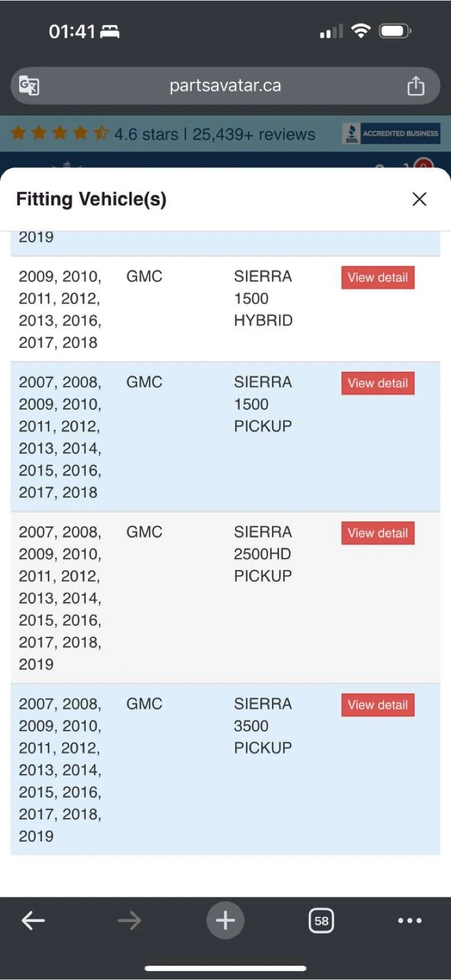This screenshot has height=980, width=451.
Task: View detail for Sierra 3500 Pickup
Action: coord(378,705)
